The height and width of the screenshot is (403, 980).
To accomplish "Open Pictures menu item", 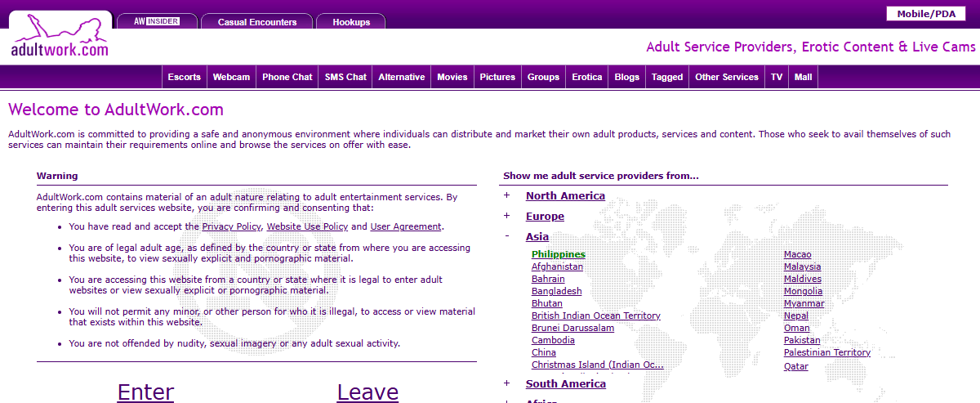I will point(497,77).
